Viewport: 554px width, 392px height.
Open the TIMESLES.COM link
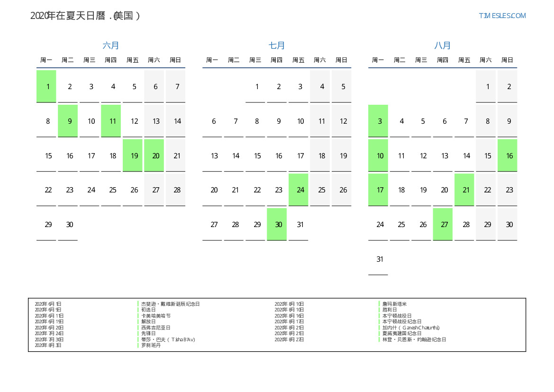[x=502, y=16]
